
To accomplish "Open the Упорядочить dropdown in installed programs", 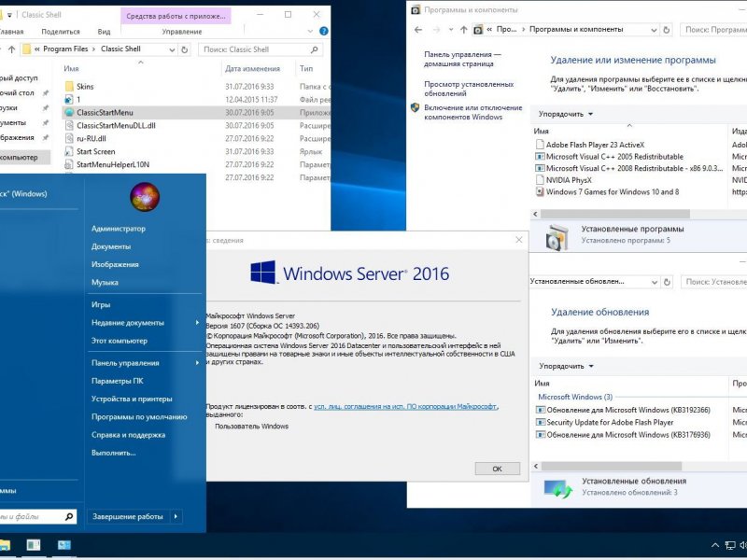I will [x=566, y=114].
